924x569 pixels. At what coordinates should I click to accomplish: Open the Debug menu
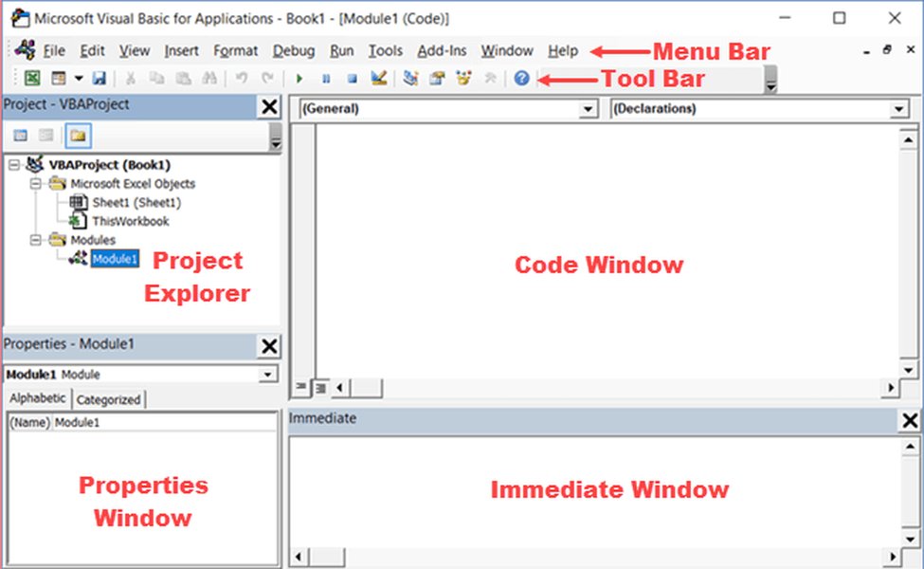tap(294, 50)
